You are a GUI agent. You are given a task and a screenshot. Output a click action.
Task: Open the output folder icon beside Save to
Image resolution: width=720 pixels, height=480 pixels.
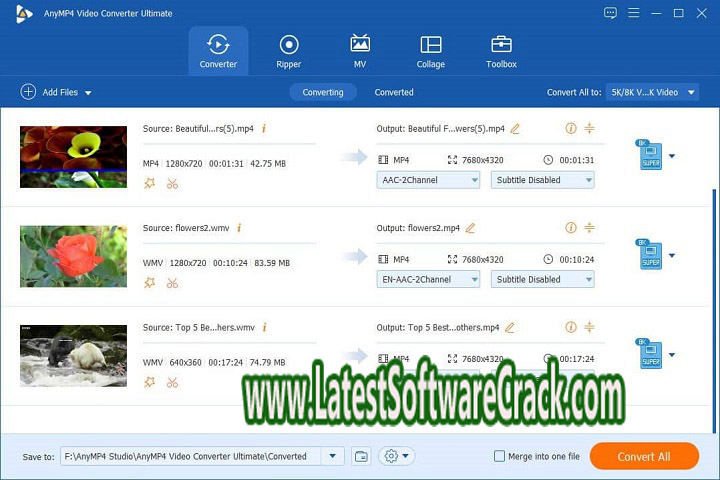tap(361, 456)
